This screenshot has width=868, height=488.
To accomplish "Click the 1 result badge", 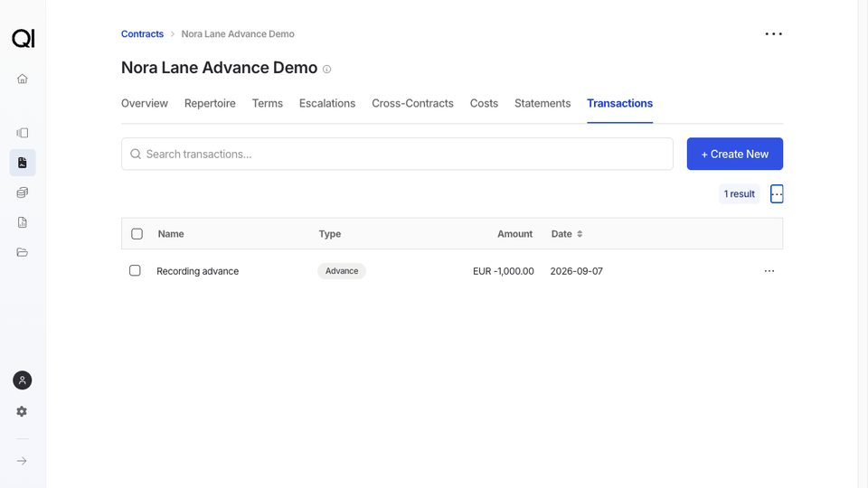I will [739, 194].
